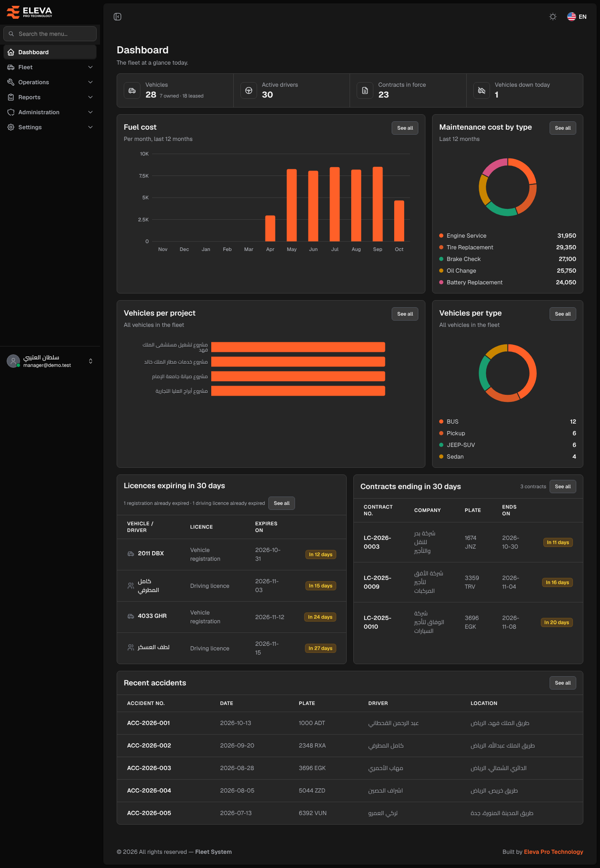Click the Battery Replacement legend color dot

coord(441,282)
